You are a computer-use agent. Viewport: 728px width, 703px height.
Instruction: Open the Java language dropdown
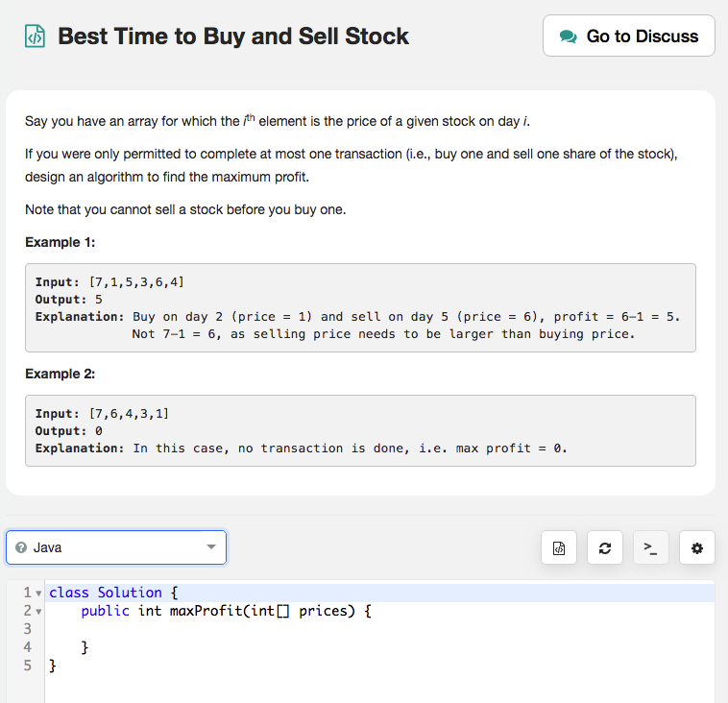115,547
